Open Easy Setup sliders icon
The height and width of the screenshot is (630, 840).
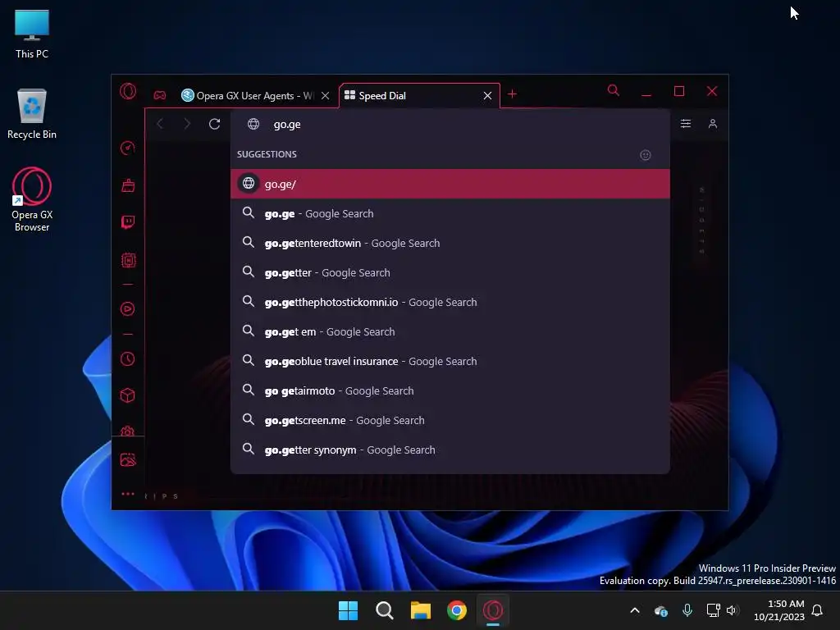(686, 124)
